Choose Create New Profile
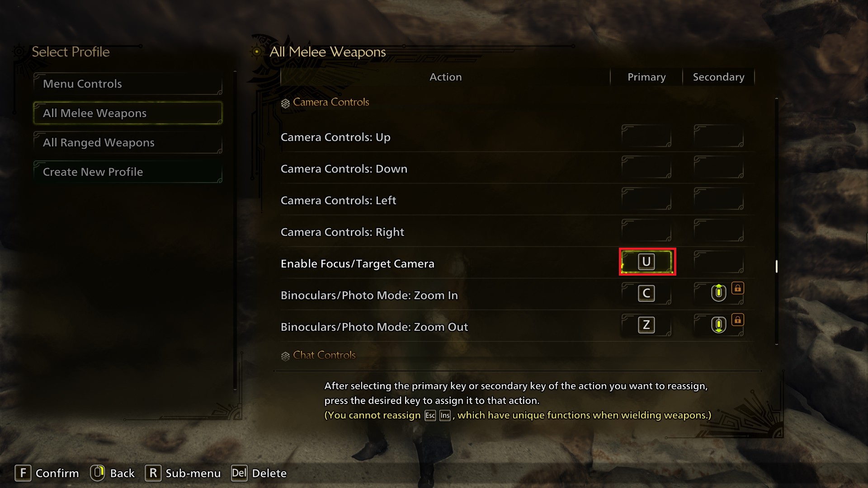Screen dimensions: 868x488 point(128,172)
